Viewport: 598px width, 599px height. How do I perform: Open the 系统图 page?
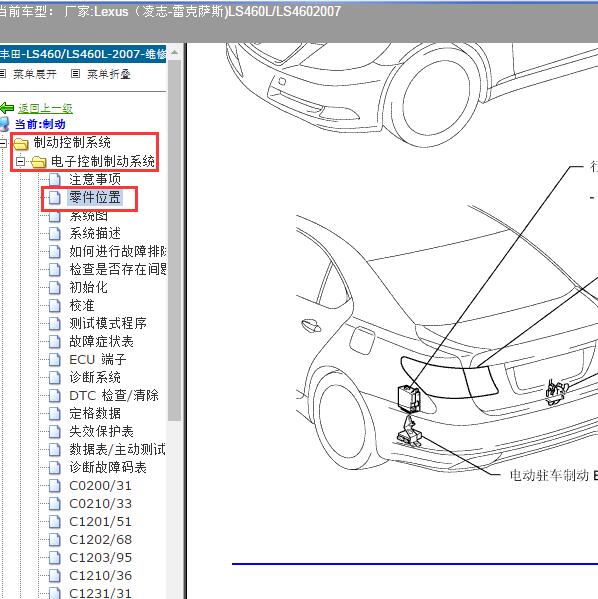[89, 216]
